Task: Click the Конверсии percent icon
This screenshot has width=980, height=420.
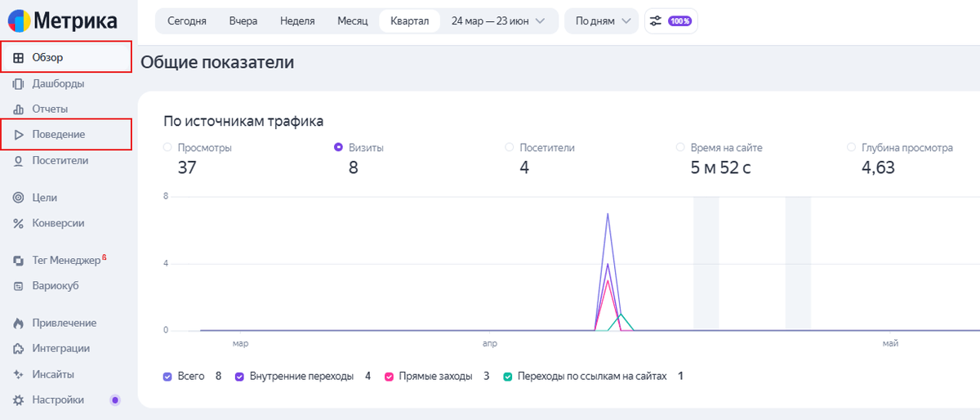Action: point(18,223)
